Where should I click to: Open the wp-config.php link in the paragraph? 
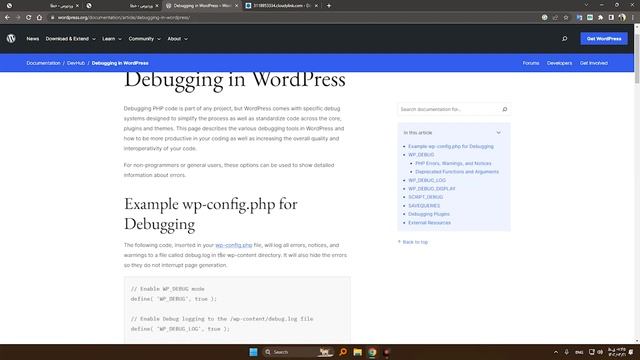point(234,245)
